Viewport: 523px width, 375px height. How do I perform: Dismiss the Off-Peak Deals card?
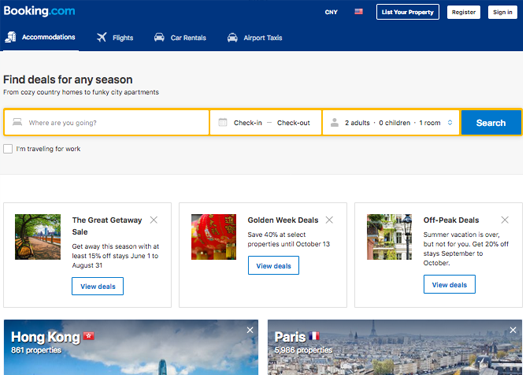(x=505, y=220)
